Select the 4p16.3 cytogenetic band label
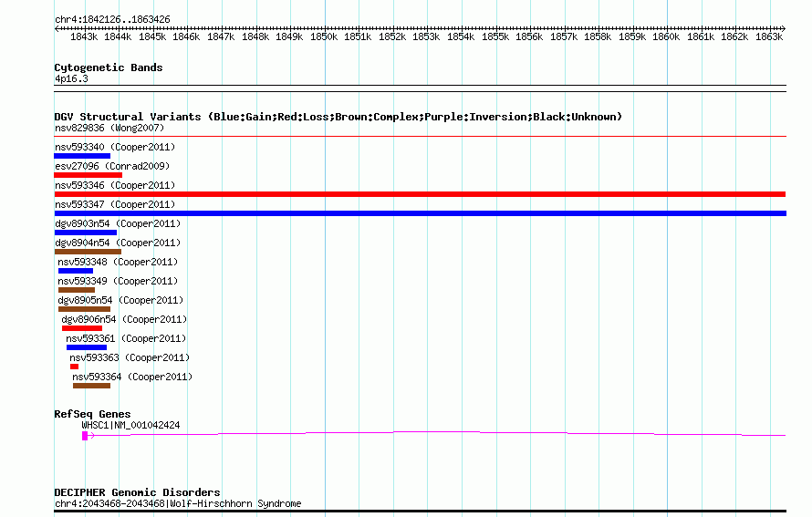This screenshot has width=812, height=517. (71, 78)
